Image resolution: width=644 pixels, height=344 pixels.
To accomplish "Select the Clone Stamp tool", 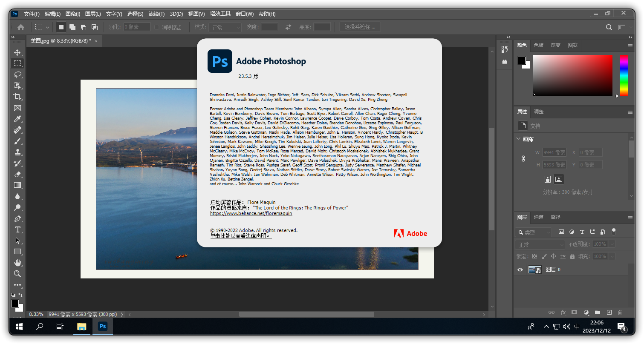I will tap(17, 152).
